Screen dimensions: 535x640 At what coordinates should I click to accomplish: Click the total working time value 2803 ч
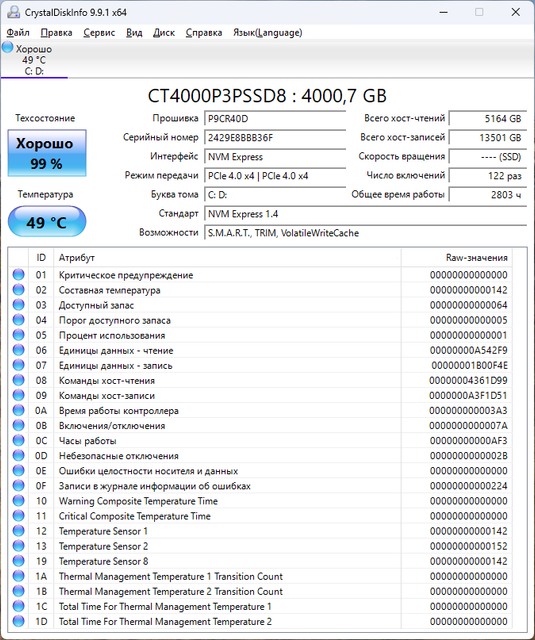(488, 195)
